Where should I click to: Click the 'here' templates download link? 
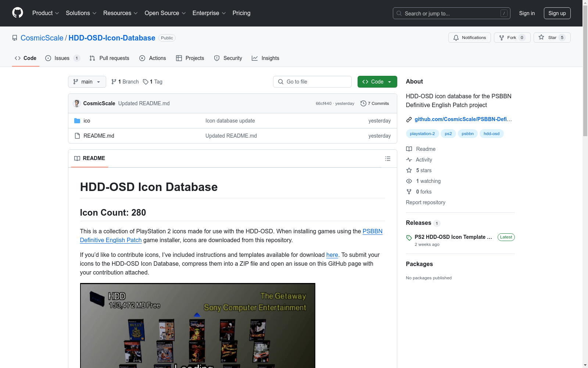pos(332,255)
